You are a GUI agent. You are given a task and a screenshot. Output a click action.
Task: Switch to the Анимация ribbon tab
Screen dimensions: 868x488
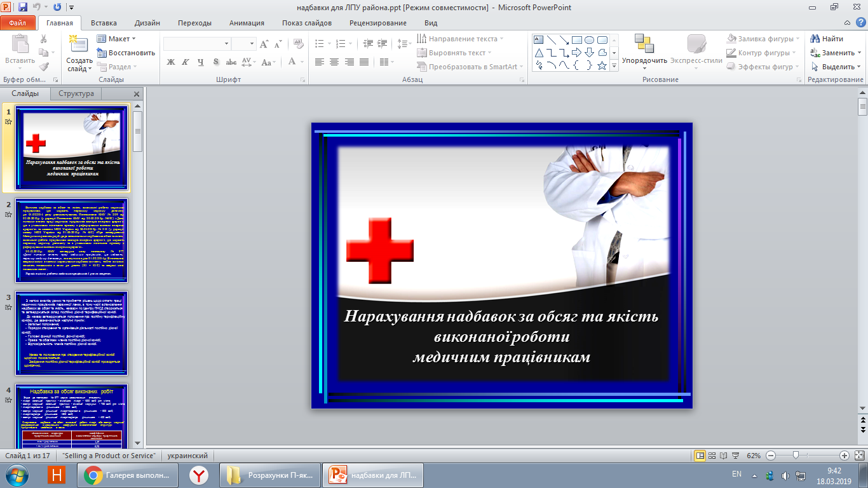(248, 23)
